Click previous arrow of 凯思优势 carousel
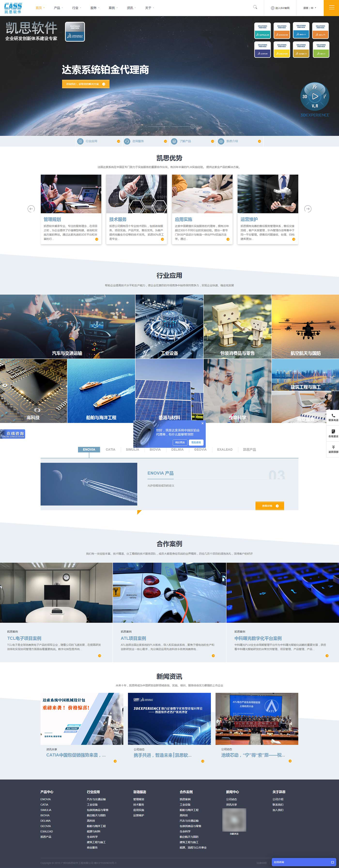Image resolution: width=339 pixels, height=868 pixels. (x=31, y=209)
